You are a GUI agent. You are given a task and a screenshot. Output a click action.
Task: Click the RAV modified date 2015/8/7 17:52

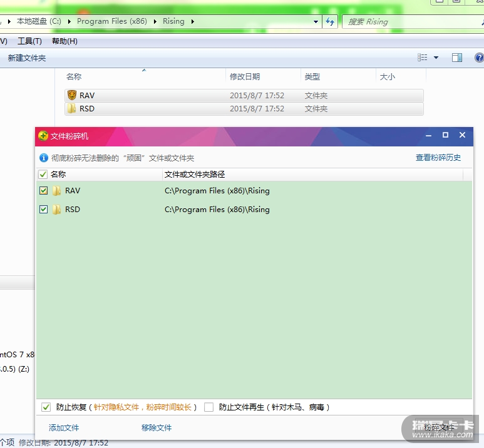click(257, 96)
